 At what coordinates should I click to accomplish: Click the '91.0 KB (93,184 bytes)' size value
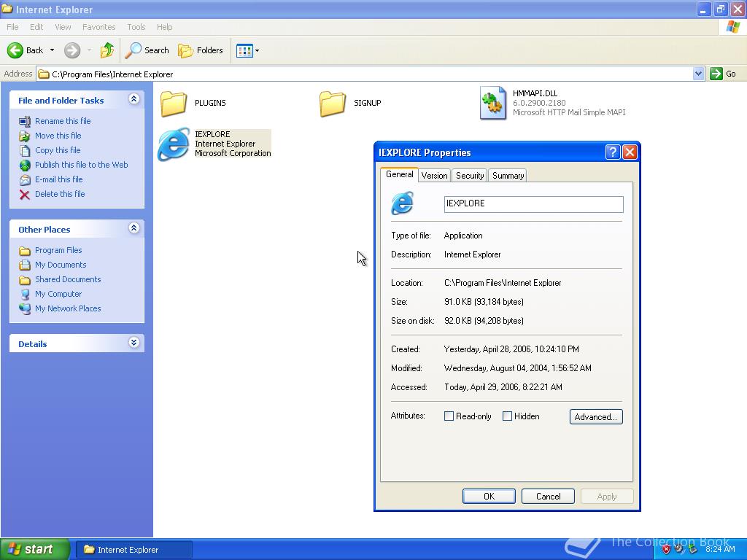pyautogui.click(x=484, y=302)
